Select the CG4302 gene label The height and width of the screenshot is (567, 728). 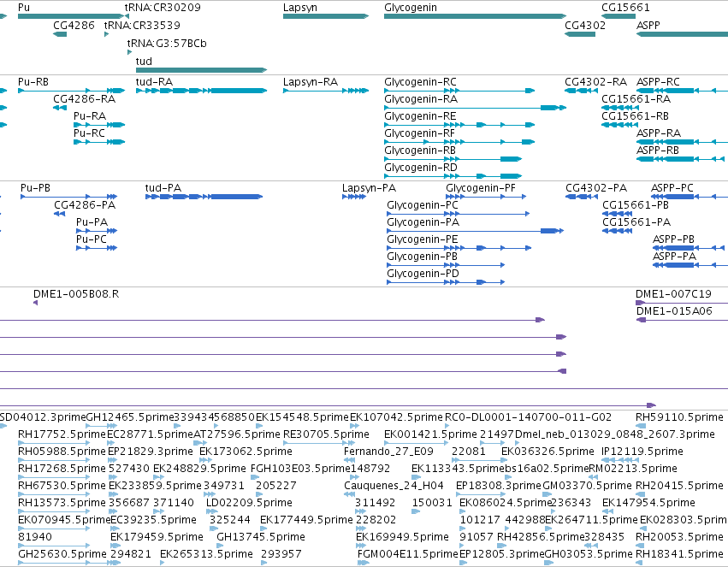click(585, 25)
